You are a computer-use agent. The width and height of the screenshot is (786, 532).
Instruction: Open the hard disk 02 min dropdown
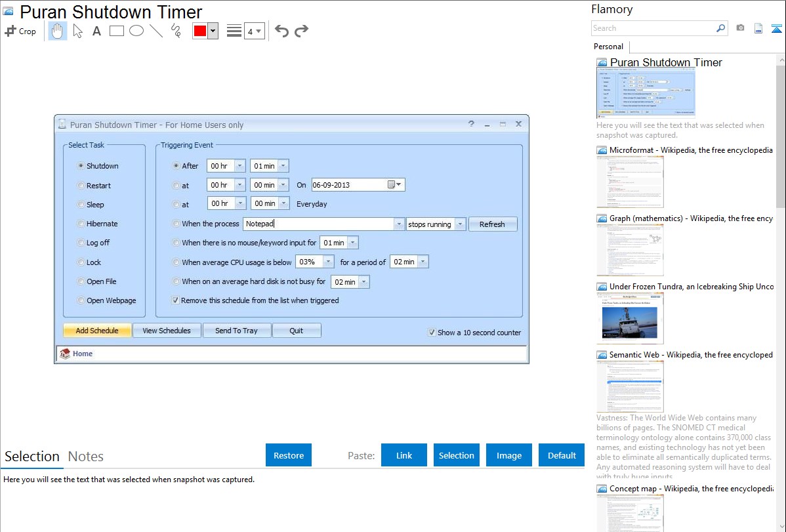(x=364, y=282)
